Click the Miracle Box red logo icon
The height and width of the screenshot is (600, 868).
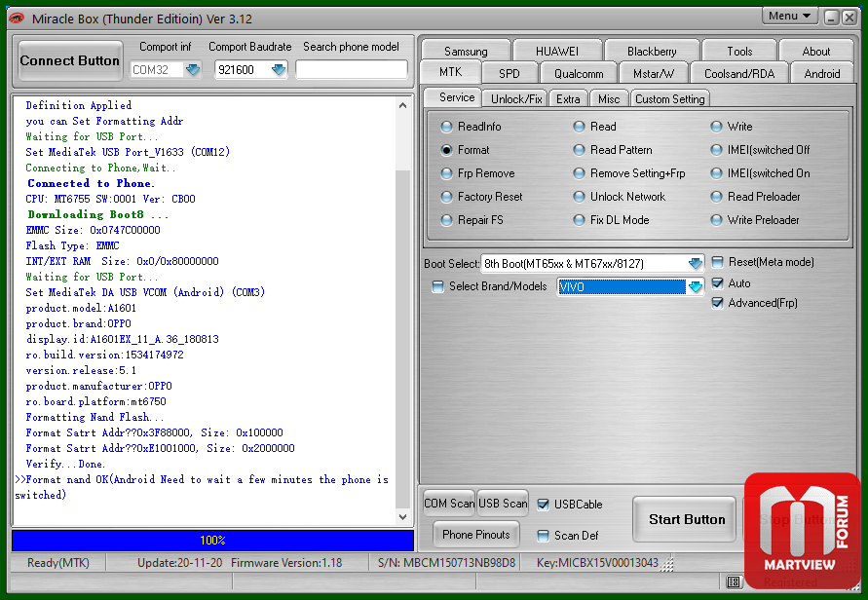[17, 19]
